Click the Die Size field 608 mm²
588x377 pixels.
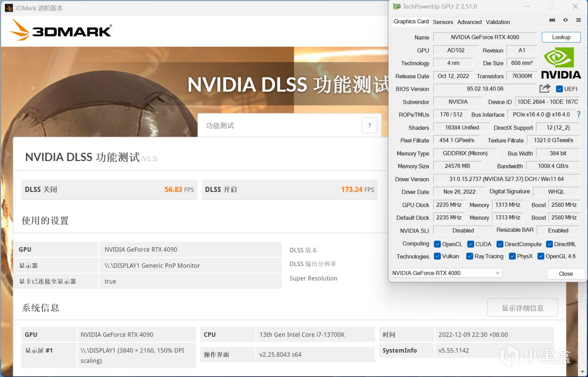click(522, 63)
